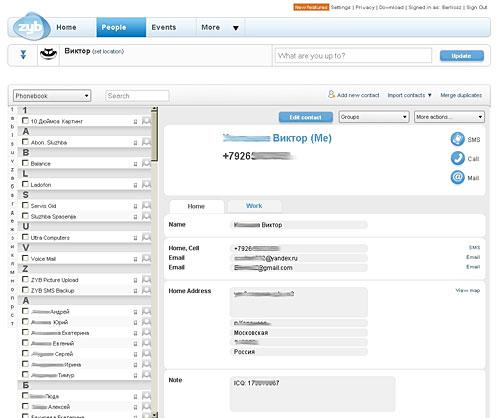Click the Add new contact person icon
This screenshot has height=418, width=500.
[331, 94]
